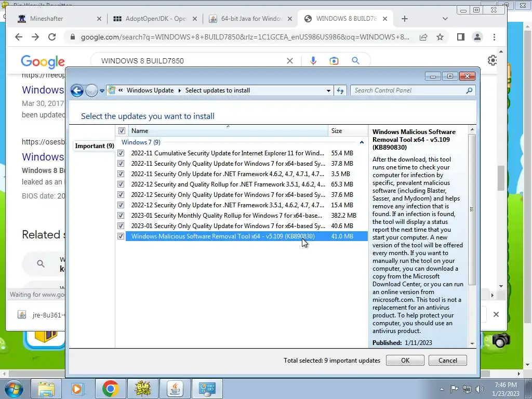Open jre-8u361 download item
532x399 pixels.
40,315
